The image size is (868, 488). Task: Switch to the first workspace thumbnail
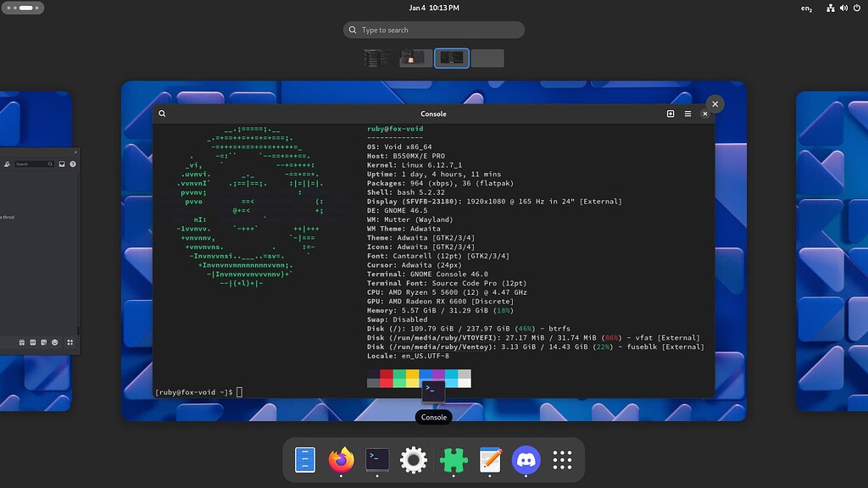(x=379, y=58)
